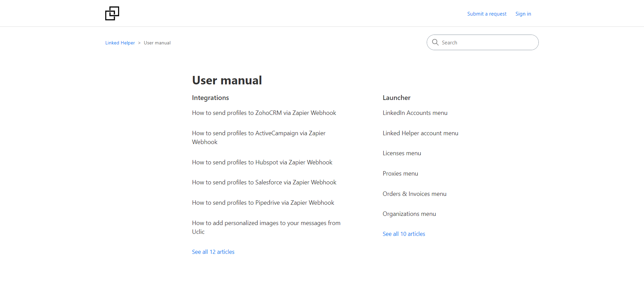Select the User manual breadcrumb
Screen dimensions: 644x283
pos(157,43)
